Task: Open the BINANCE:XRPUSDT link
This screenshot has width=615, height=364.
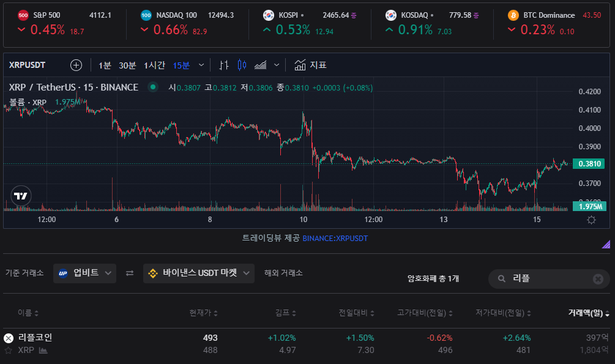Action: (335, 239)
